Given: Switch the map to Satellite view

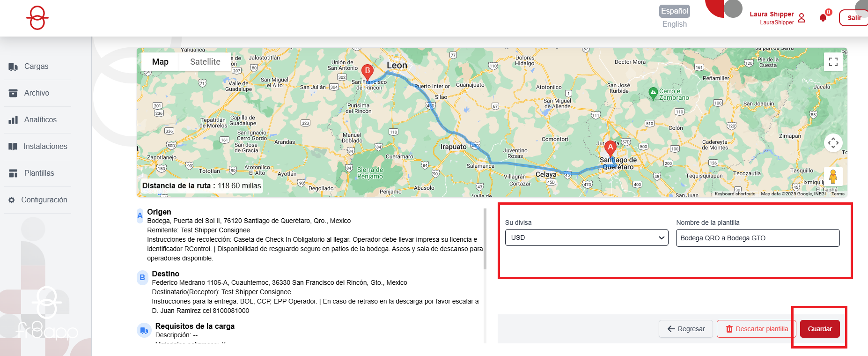Looking at the screenshot, I should (205, 62).
